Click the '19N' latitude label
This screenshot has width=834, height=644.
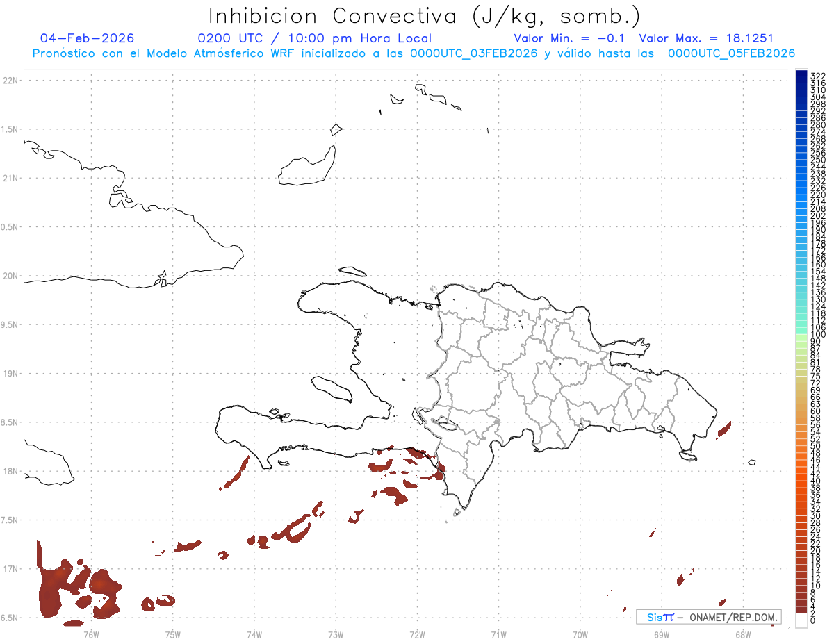(x=10, y=373)
